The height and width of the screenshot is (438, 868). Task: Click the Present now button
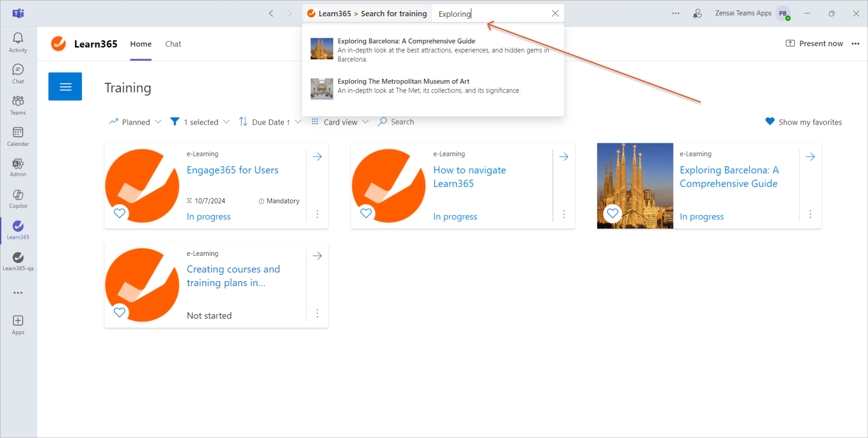[x=814, y=43]
